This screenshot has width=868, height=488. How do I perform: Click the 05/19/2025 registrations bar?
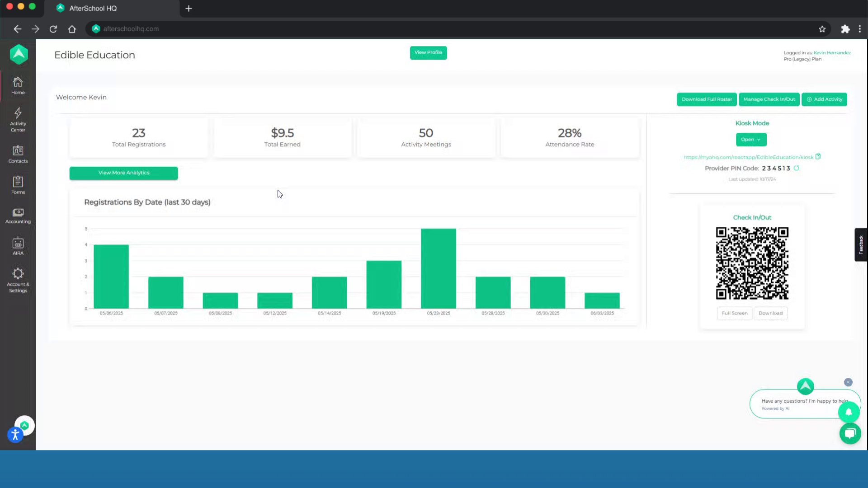384,285
